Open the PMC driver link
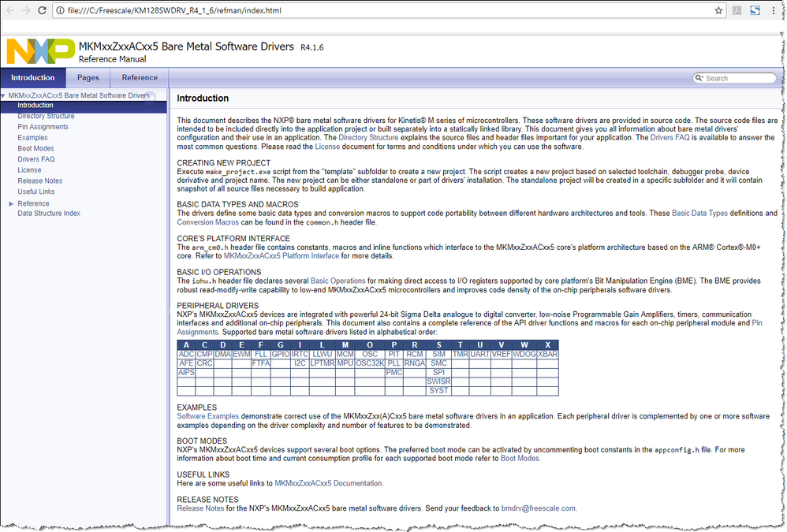The image size is (787, 532). 394,373
